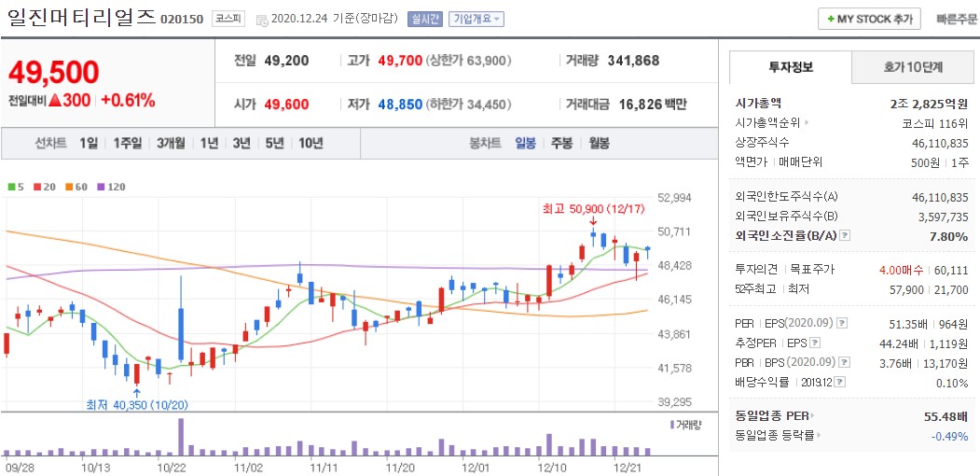Click the 동일업종 PER value 55.48배

tap(945, 416)
